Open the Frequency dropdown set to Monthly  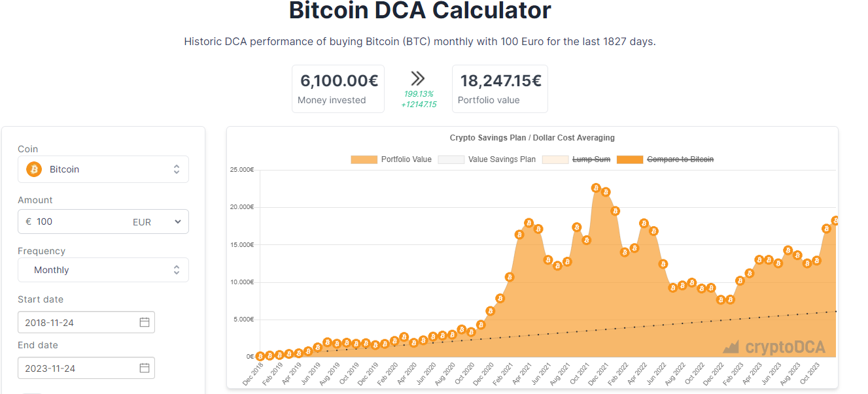click(x=103, y=269)
